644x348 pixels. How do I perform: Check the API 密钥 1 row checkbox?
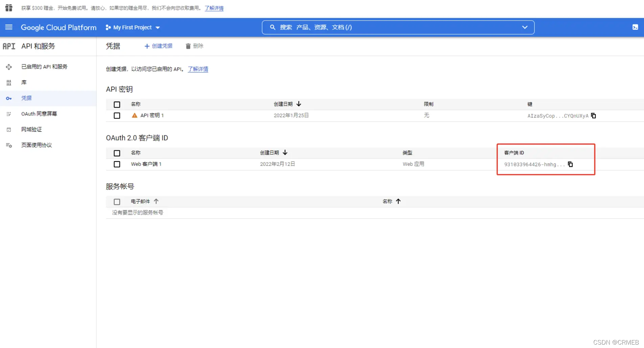(117, 115)
